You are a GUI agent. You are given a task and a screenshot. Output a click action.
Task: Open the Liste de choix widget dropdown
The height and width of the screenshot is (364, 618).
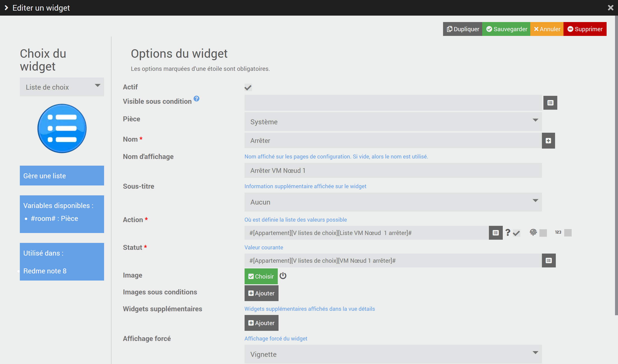pos(62,87)
